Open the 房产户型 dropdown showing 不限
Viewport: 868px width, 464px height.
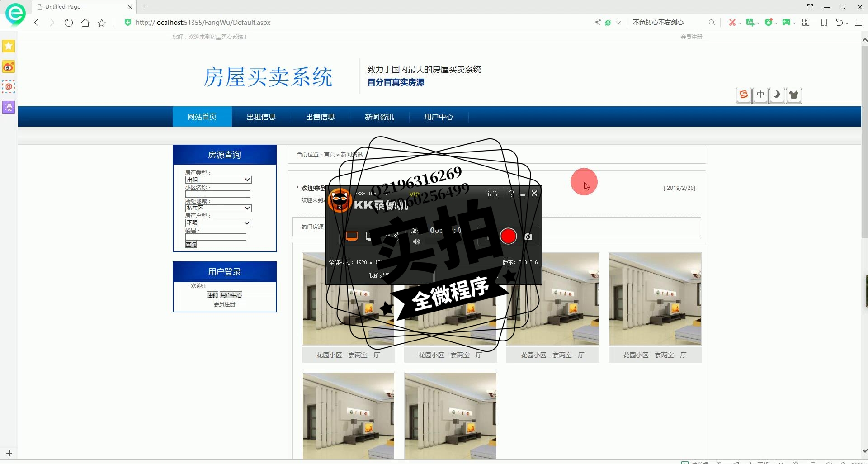[x=218, y=223]
